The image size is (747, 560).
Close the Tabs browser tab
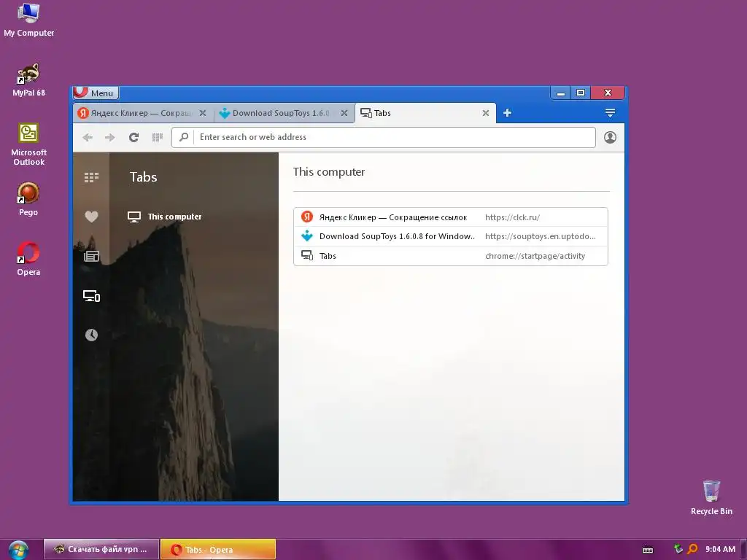click(x=485, y=113)
